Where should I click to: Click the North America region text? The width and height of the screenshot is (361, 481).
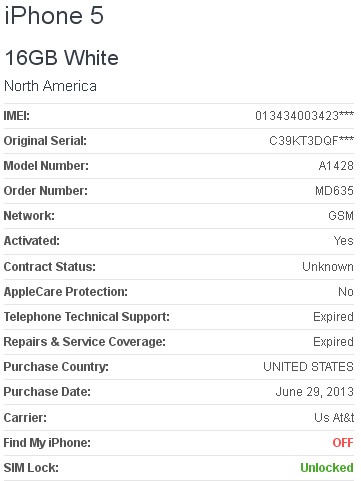coord(50,86)
